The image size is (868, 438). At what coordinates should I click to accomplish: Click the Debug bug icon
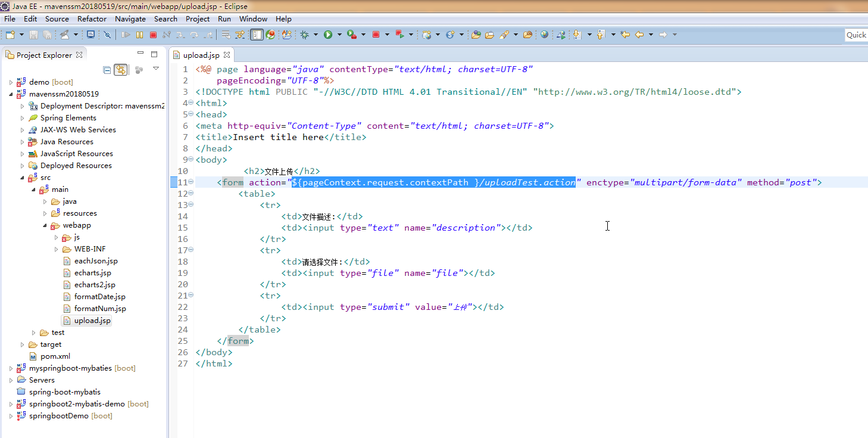point(304,35)
